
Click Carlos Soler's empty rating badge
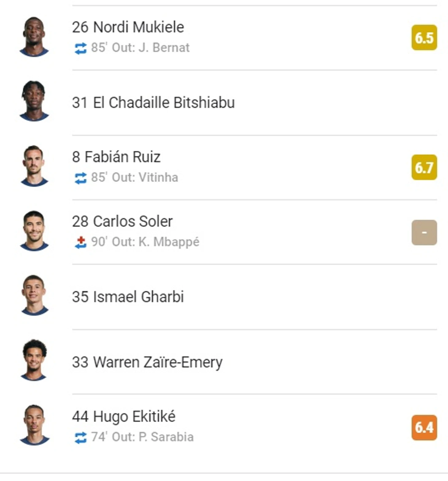click(x=424, y=233)
